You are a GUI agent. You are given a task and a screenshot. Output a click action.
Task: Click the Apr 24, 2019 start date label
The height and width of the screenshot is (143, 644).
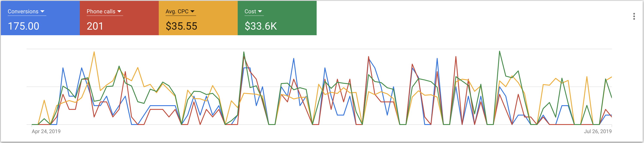[46, 131]
